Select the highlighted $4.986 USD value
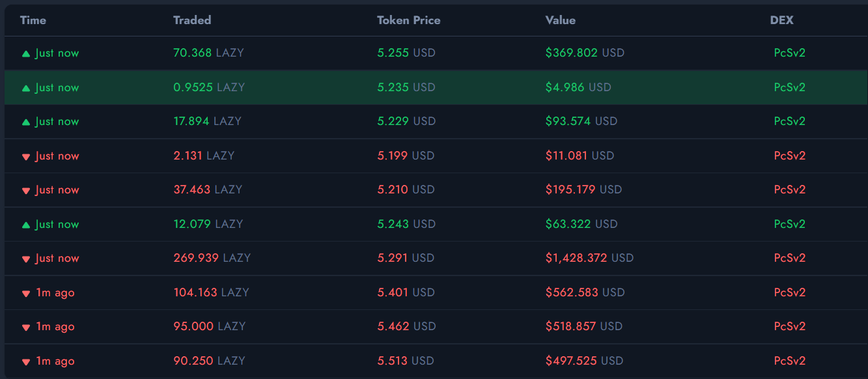The width and height of the screenshot is (868, 379). (x=578, y=87)
